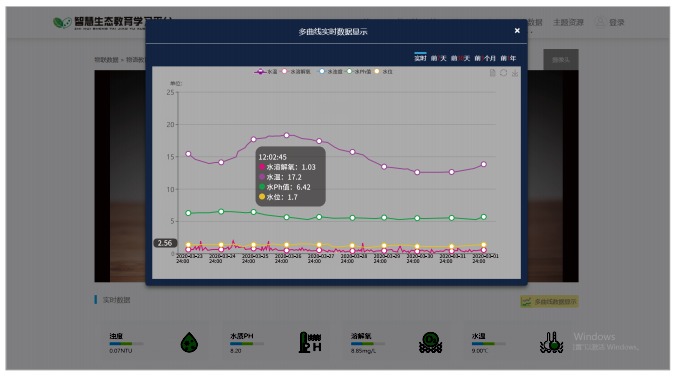Click the 主题资源 menu item
This screenshot has height=376, width=679.
pos(568,22)
